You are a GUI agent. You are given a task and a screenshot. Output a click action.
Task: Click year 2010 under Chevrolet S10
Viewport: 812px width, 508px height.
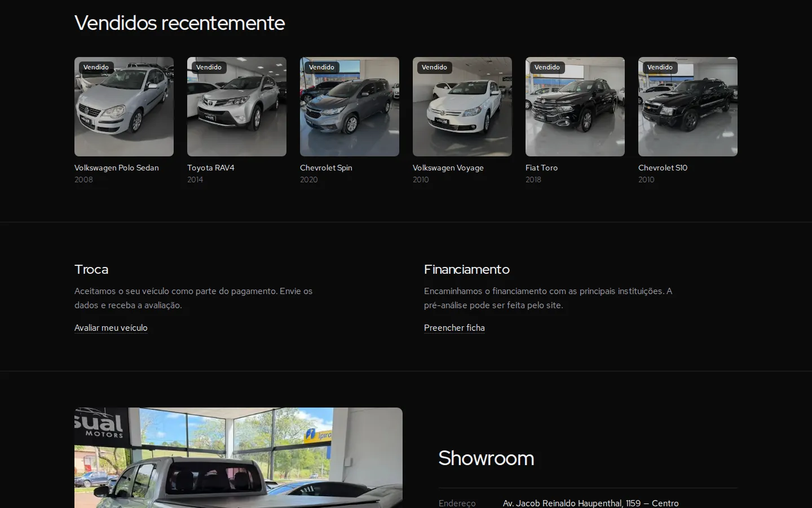(x=646, y=179)
